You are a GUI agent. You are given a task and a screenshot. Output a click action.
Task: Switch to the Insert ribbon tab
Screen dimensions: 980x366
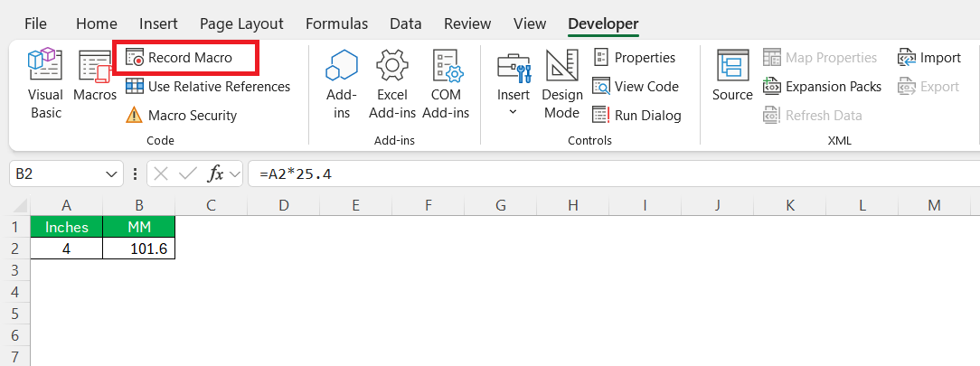[158, 23]
